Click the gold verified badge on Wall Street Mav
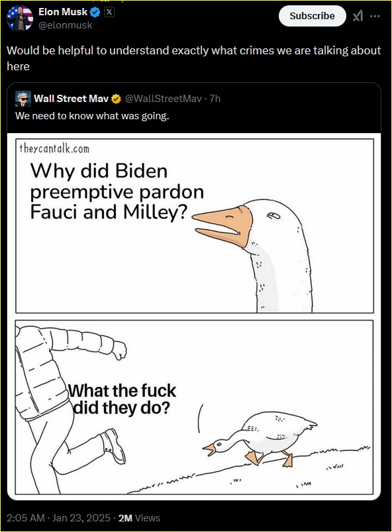The image size is (392, 532). coord(116,99)
